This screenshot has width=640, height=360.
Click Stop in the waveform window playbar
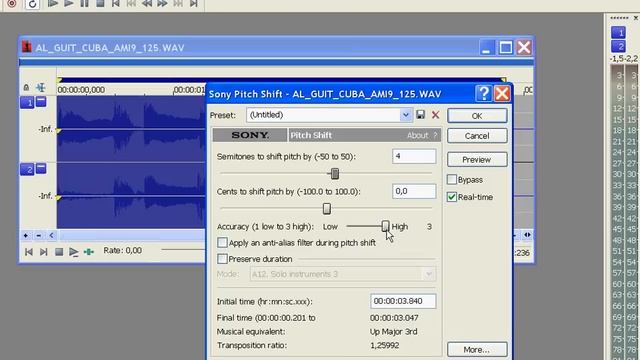point(59,252)
